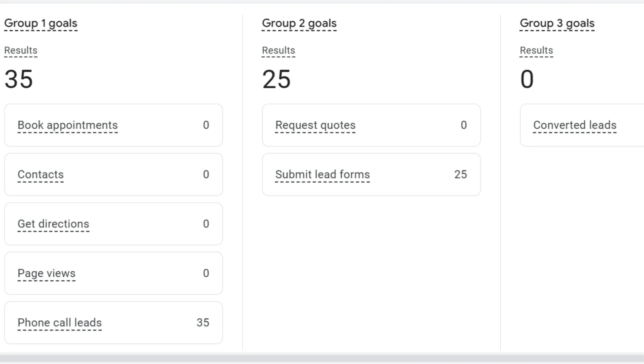
Task: Click the Group 2 goals heading
Action: pyautogui.click(x=299, y=23)
